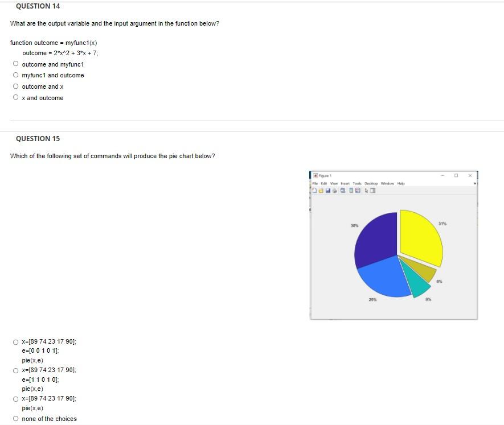Open the Window menu in Figure 1
Screen dimensions: 504x425
click(x=387, y=183)
